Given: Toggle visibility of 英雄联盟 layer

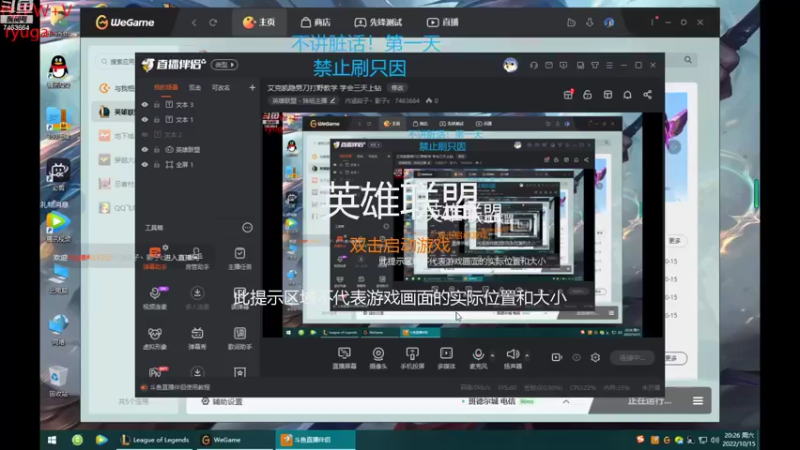Looking at the screenshot, I should (145, 149).
